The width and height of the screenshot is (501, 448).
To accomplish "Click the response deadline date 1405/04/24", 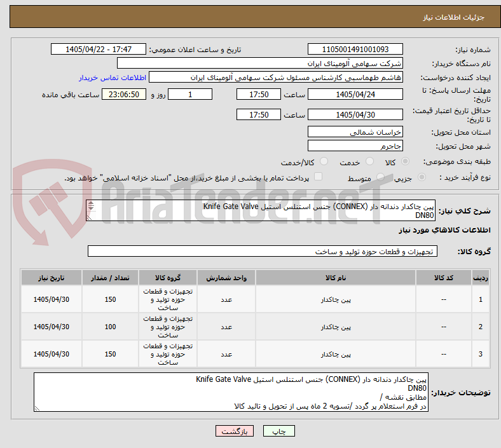I will coord(355,94).
